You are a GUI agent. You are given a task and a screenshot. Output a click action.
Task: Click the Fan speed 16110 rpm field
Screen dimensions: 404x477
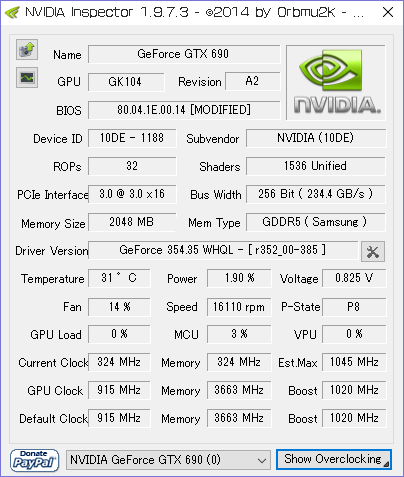[x=239, y=307]
